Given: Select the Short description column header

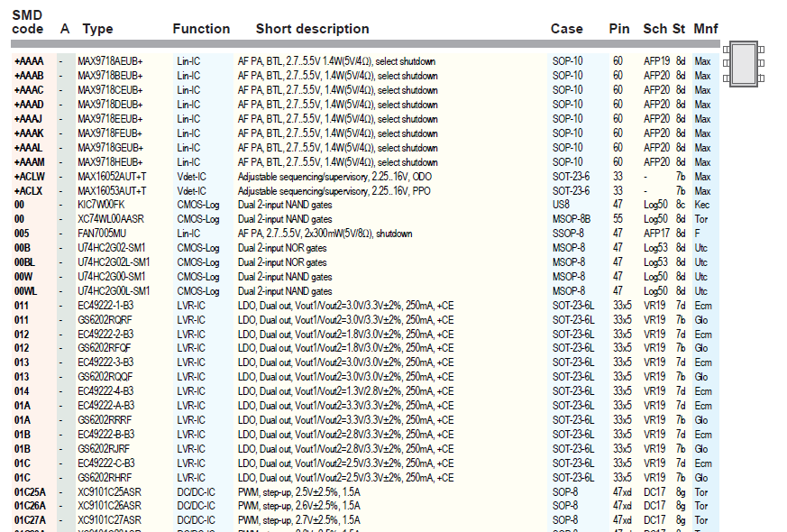Looking at the screenshot, I should pyautogui.click(x=312, y=29).
